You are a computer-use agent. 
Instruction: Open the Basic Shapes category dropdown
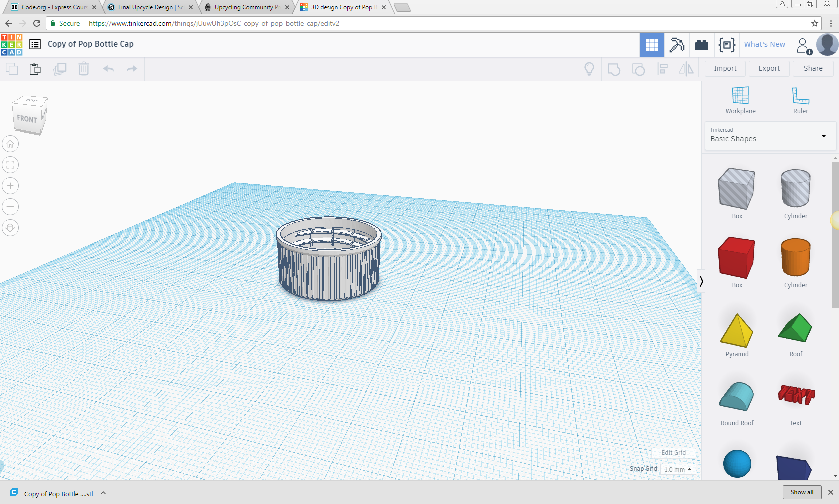click(x=770, y=136)
